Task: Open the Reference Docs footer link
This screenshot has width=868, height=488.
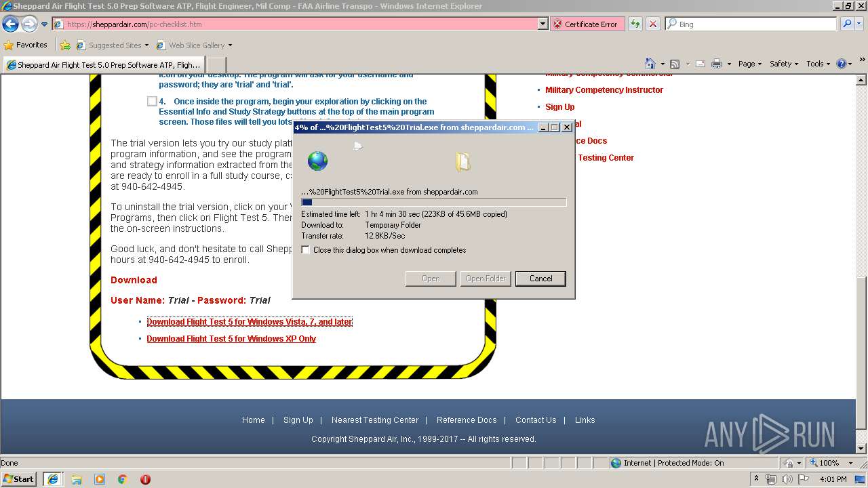Action: [x=467, y=420]
